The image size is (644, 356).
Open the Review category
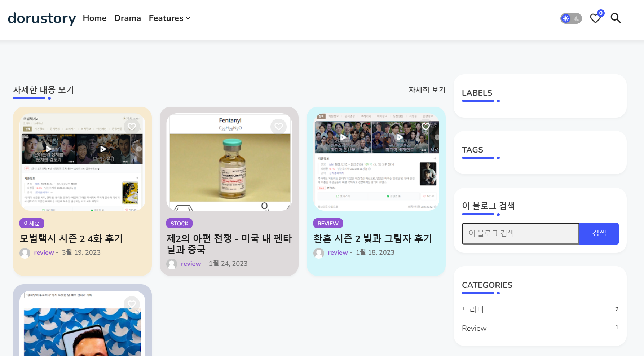pos(474,328)
